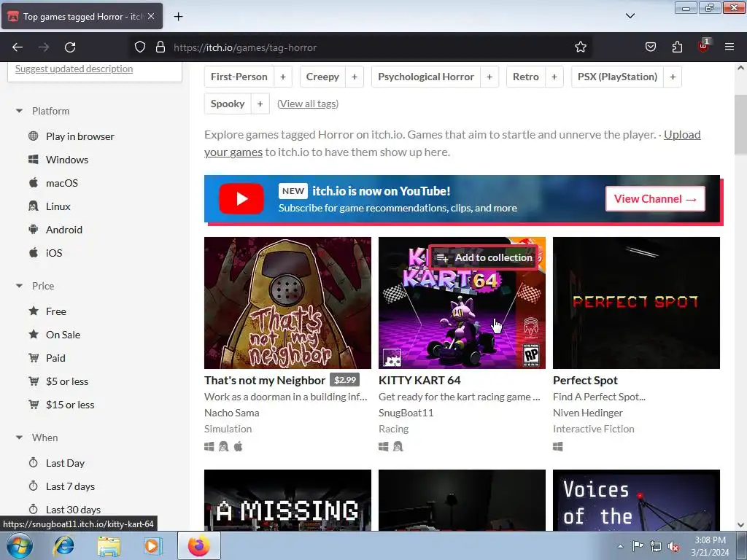Select the Windows platform logo in sidebar

point(34,160)
